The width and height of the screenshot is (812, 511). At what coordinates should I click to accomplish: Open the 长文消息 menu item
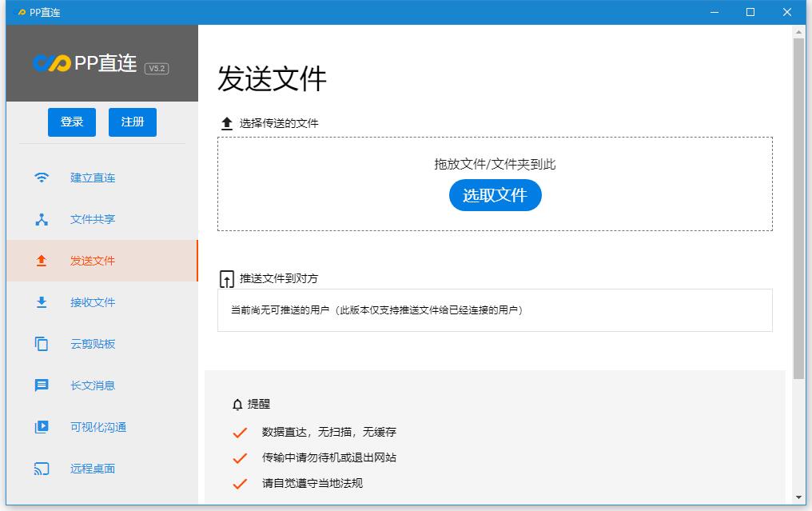coord(102,385)
